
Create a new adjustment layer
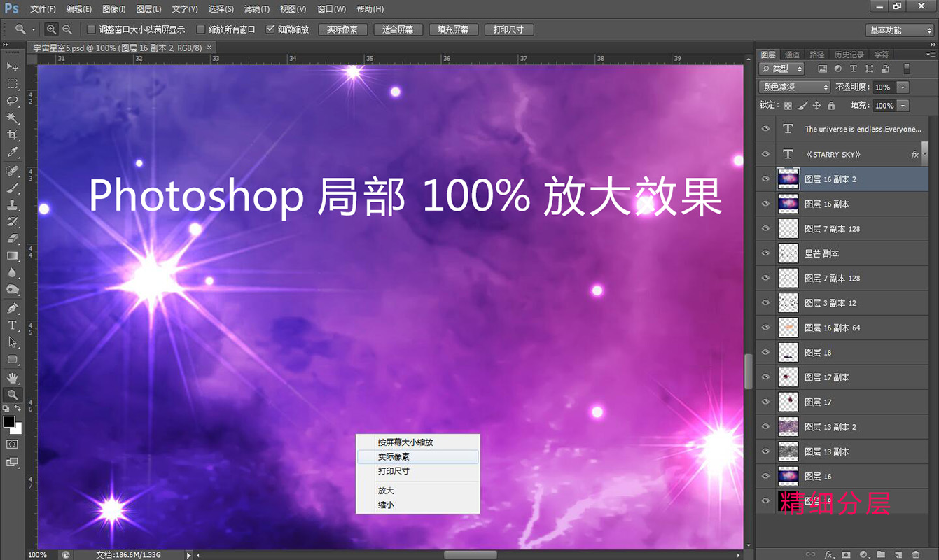[x=863, y=554]
